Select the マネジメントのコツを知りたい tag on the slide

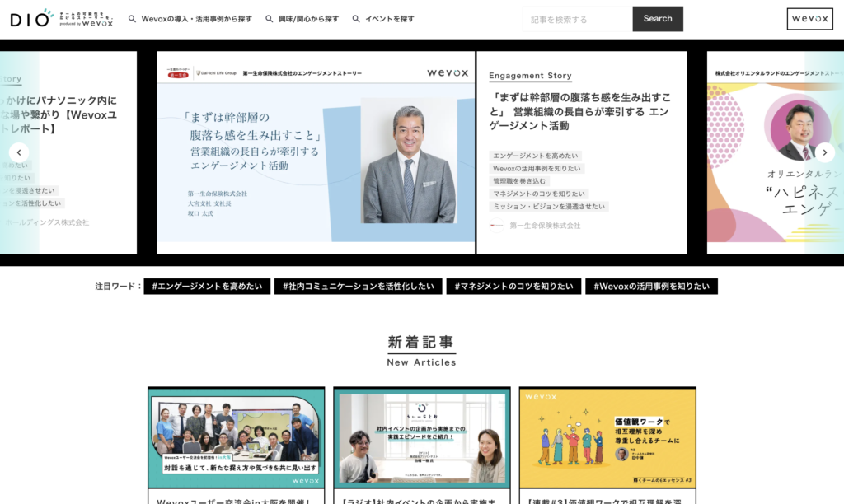pos(539,194)
